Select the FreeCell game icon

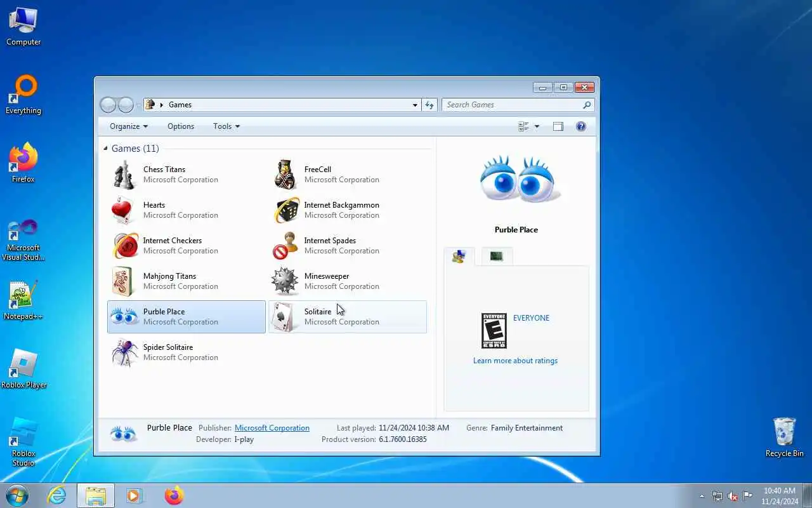click(285, 175)
